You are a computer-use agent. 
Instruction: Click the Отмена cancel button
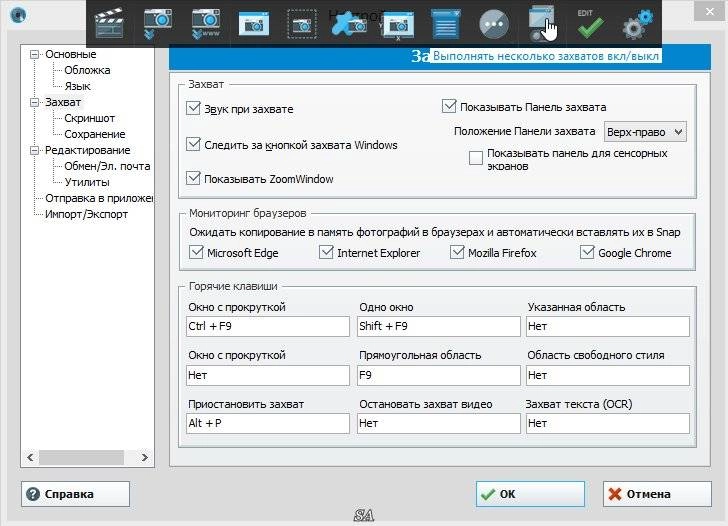(657, 494)
